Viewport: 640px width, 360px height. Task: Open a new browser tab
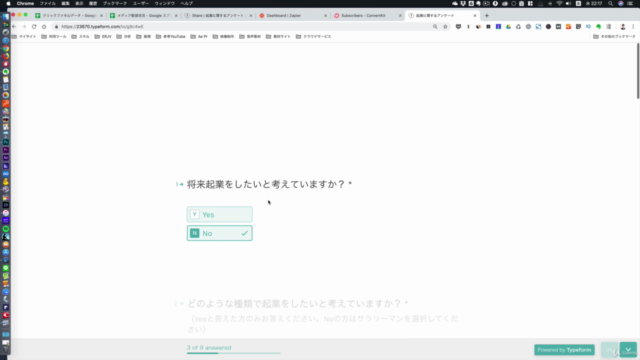tap(487, 16)
